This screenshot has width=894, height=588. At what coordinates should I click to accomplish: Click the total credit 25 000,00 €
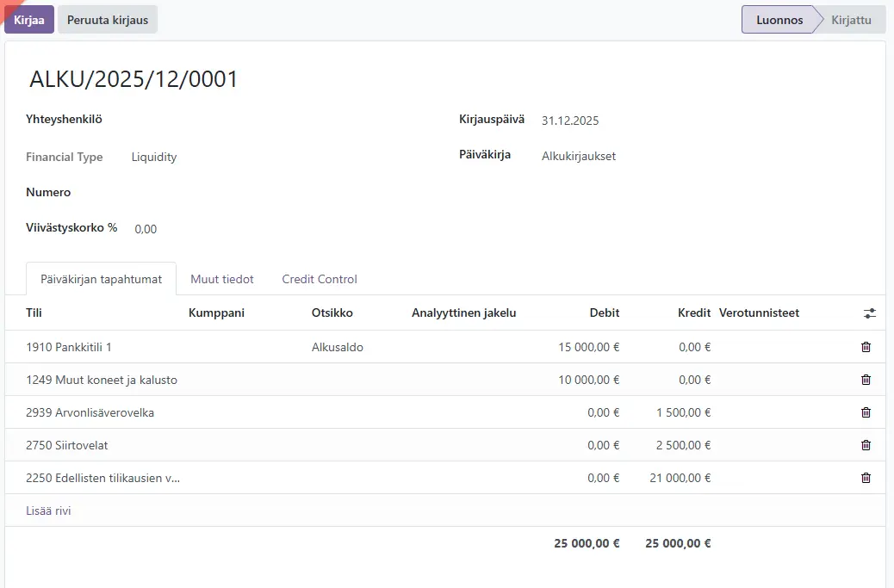point(678,543)
